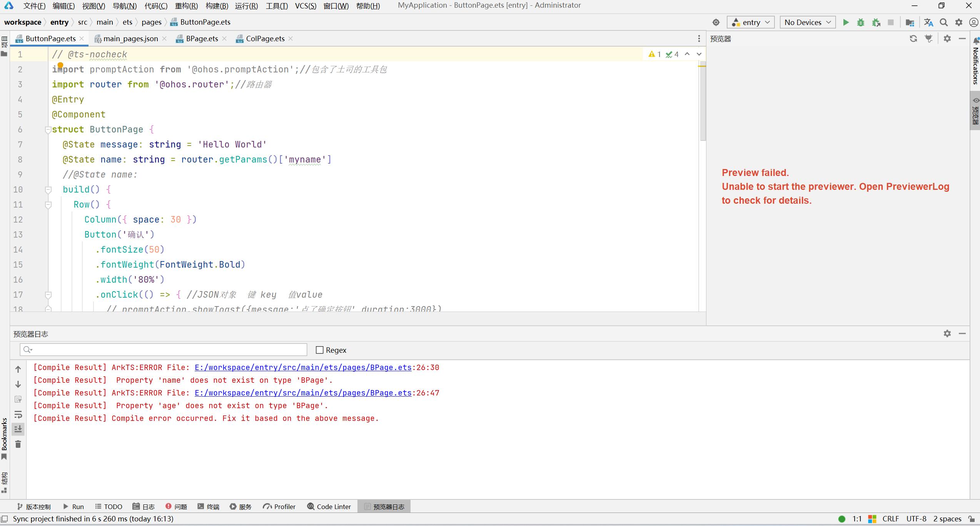Open the entry module dropdown
The width and height of the screenshot is (980, 526).
(x=750, y=22)
